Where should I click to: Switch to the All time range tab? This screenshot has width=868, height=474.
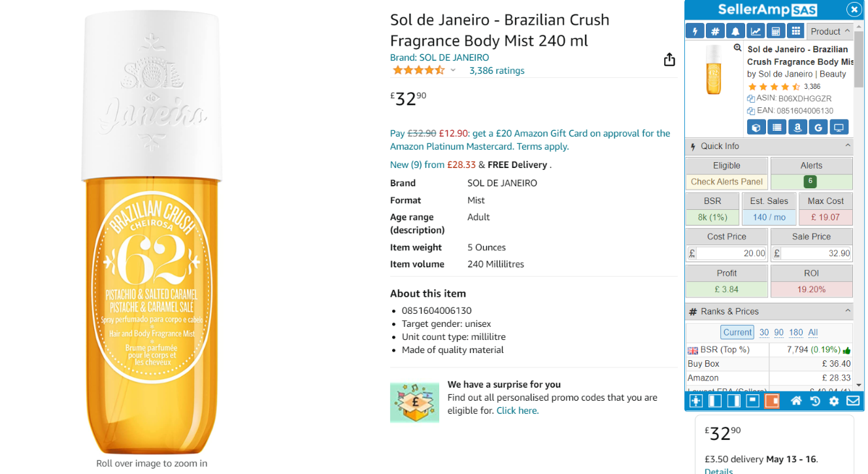812,332
